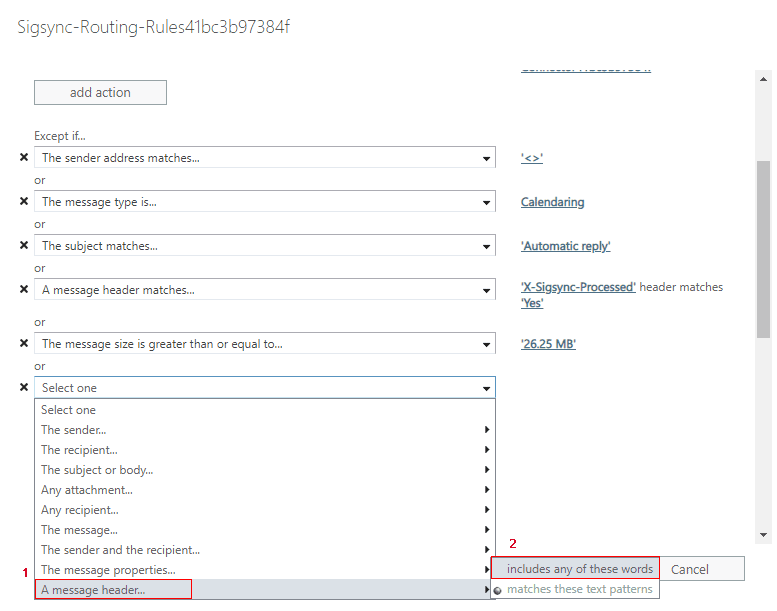Click the '26.25 MB' size link
777x611 pixels.
click(548, 344)
